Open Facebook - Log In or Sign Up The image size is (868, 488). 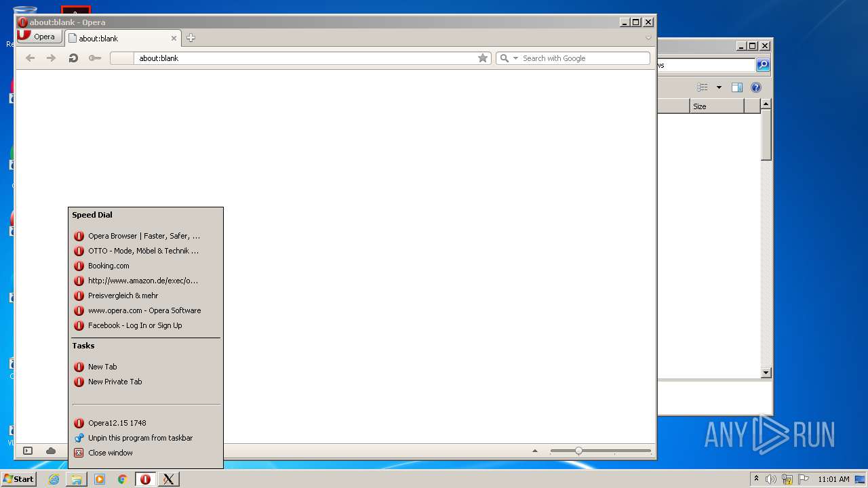146,325
